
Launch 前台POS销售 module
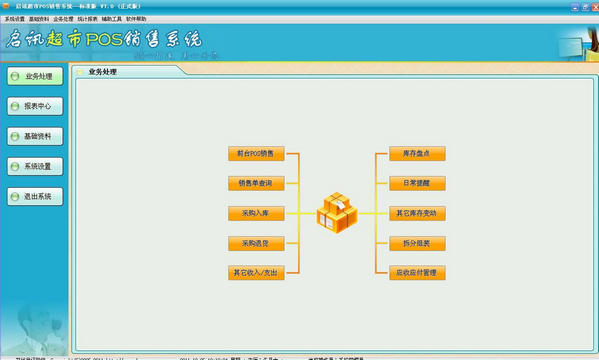(x=256, y=154)
